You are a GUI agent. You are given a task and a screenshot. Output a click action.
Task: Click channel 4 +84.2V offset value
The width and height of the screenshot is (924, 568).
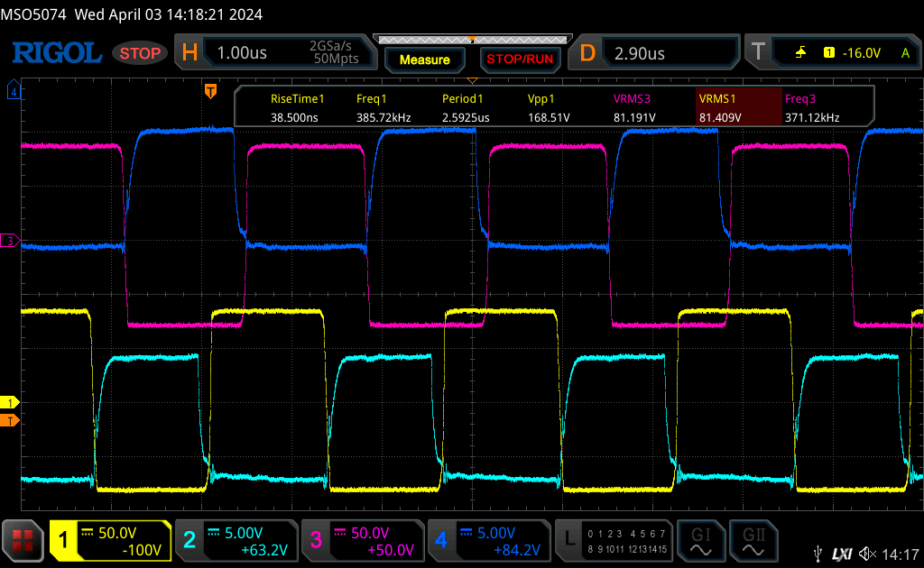coord(517,550)
